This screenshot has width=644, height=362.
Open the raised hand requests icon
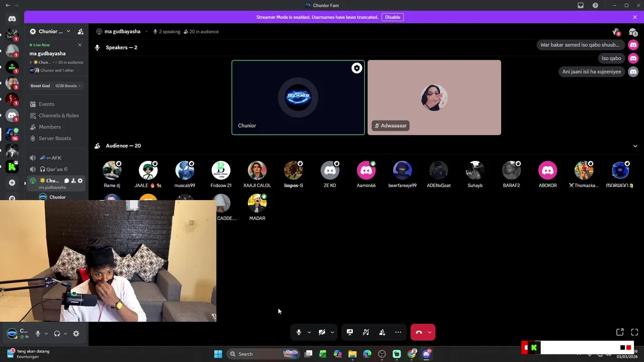click(x=616, y=32)
